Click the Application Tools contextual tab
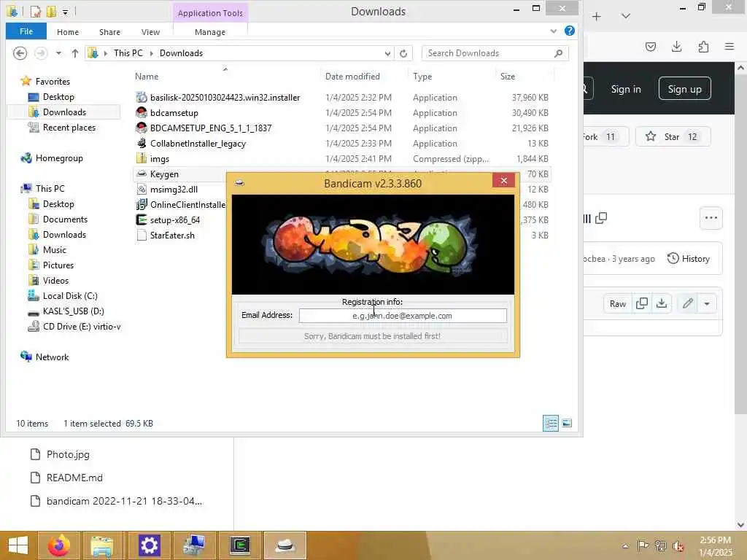 [210, 13]
